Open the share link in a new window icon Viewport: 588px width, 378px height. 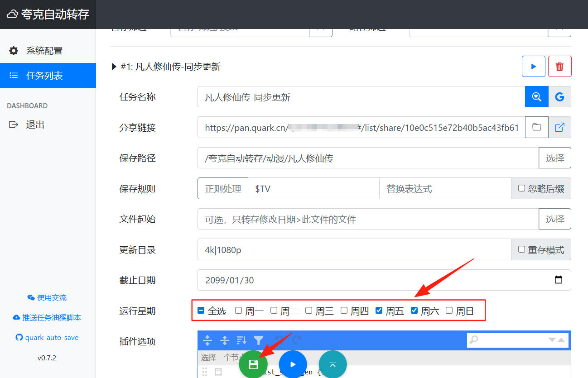pyautogui.click(x=559, y=127)
